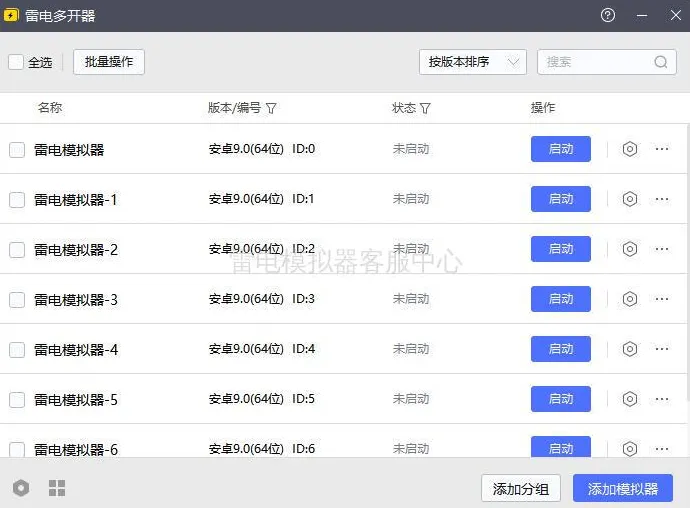Open more options dots for 雷电模拟器-5

click(x=662, y=399)
